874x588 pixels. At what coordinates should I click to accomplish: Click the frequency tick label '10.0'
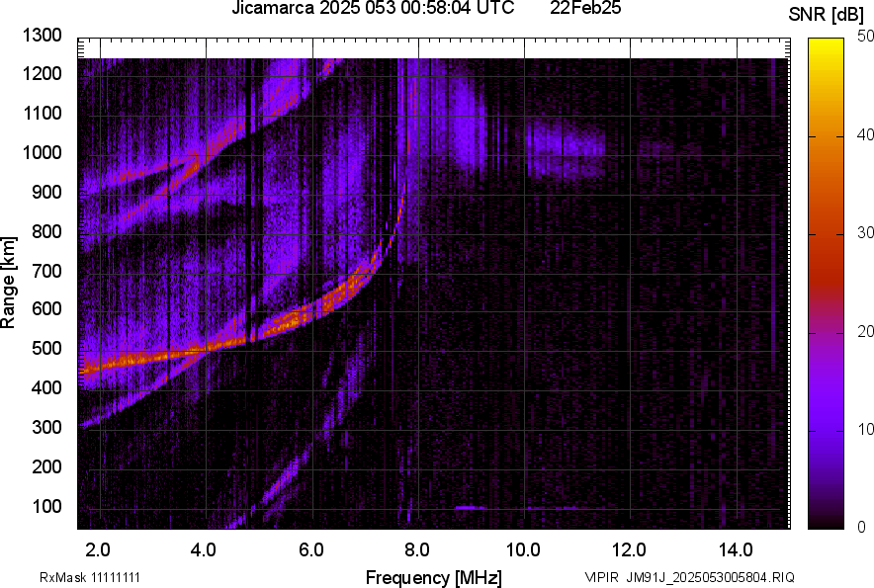(523, 550)
